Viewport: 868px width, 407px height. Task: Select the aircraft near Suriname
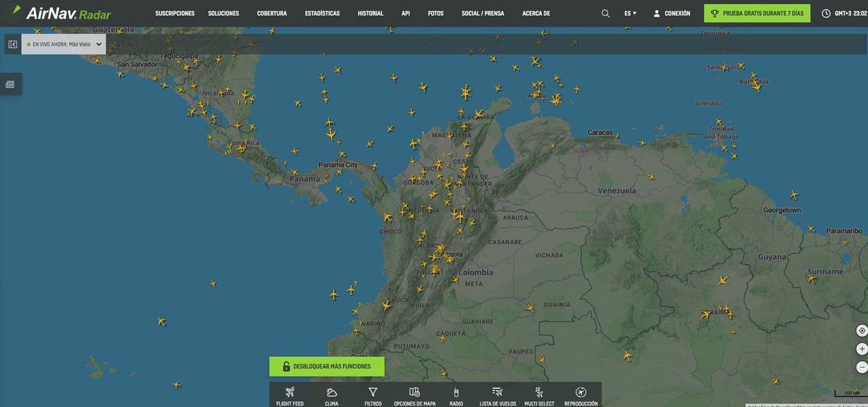tap(812, 278)
